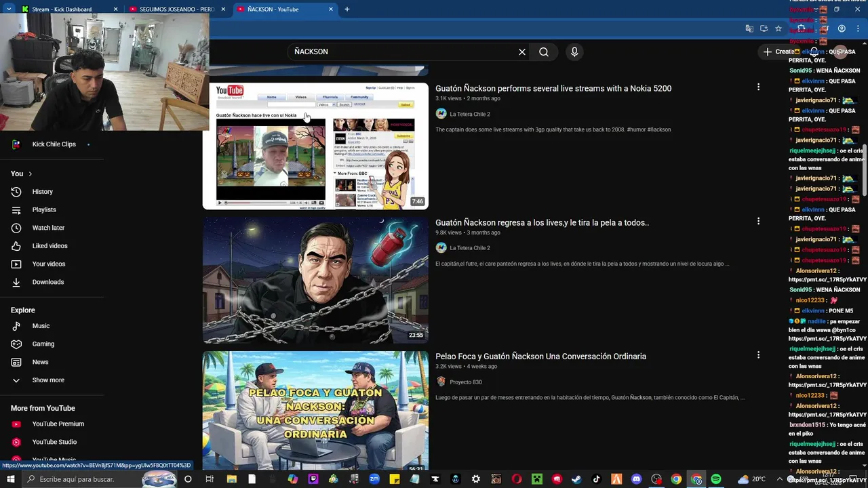Viewport: 868px width, 488px height.
Task: Open the Chrome profile icon
Action: point(842,28)
